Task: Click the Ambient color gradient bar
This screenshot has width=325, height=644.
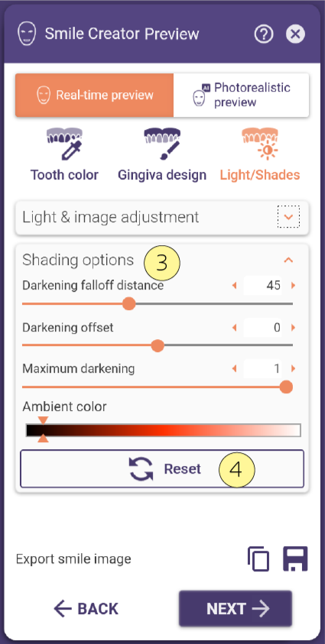Action: point(163,430)
